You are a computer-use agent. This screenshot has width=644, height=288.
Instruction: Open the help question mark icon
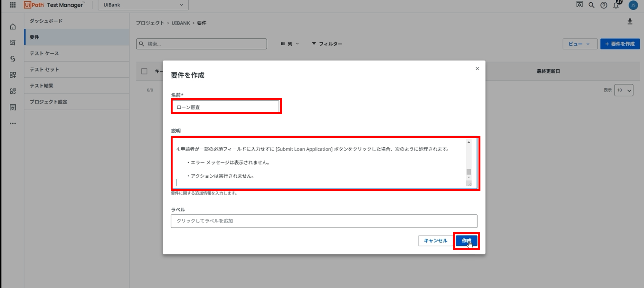click(x=604, y=5)
